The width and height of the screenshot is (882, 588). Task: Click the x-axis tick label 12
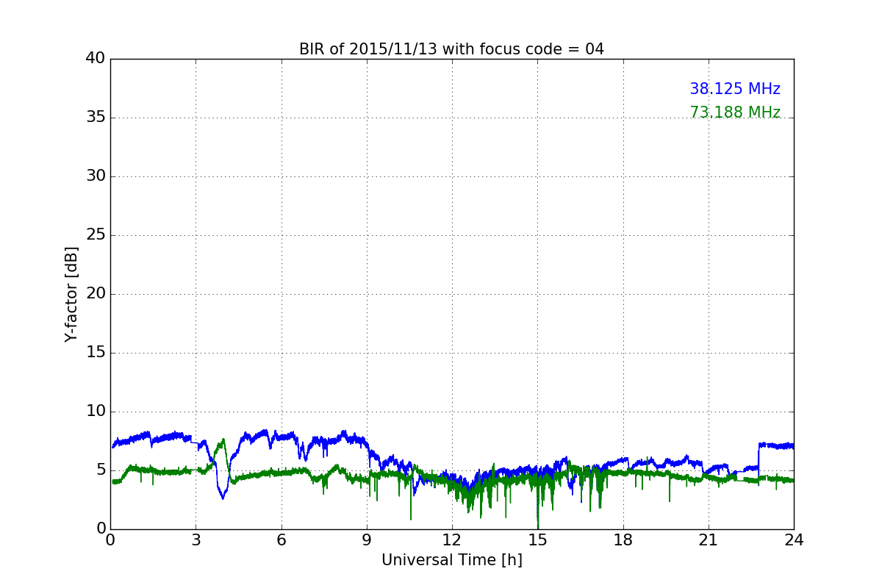pyautogui.click(x=452, y=540)
